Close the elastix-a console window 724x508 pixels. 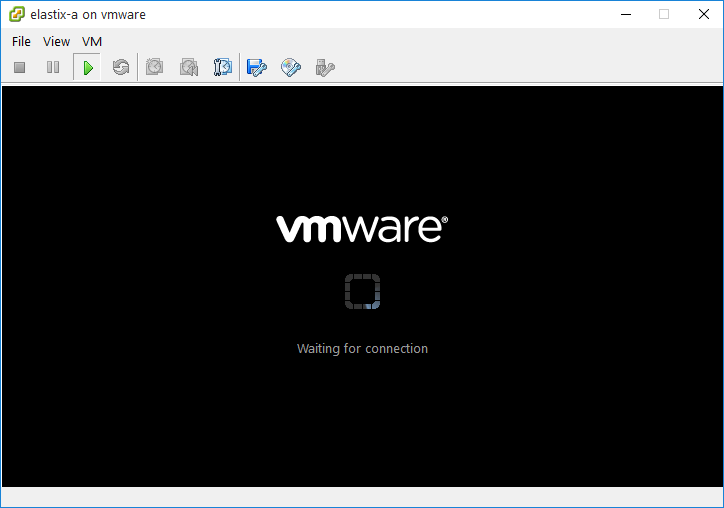pos(704,14)
